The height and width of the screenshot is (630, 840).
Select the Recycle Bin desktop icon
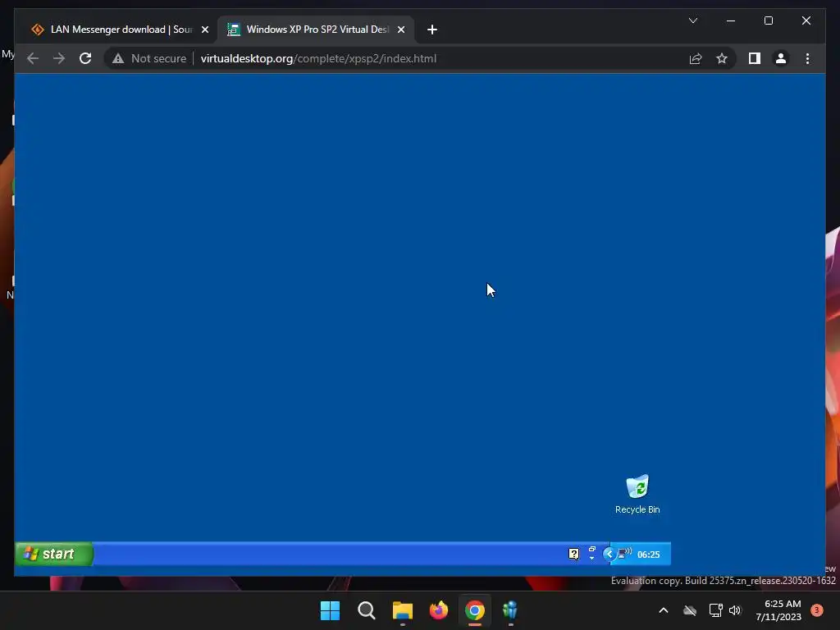pos(637,495)
